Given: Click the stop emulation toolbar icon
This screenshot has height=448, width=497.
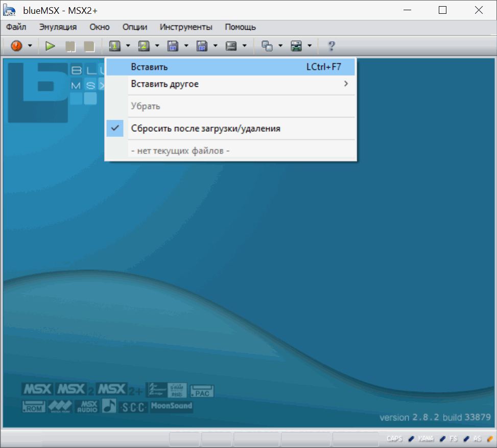Looking at the screenshot, I should pos(89,46).
